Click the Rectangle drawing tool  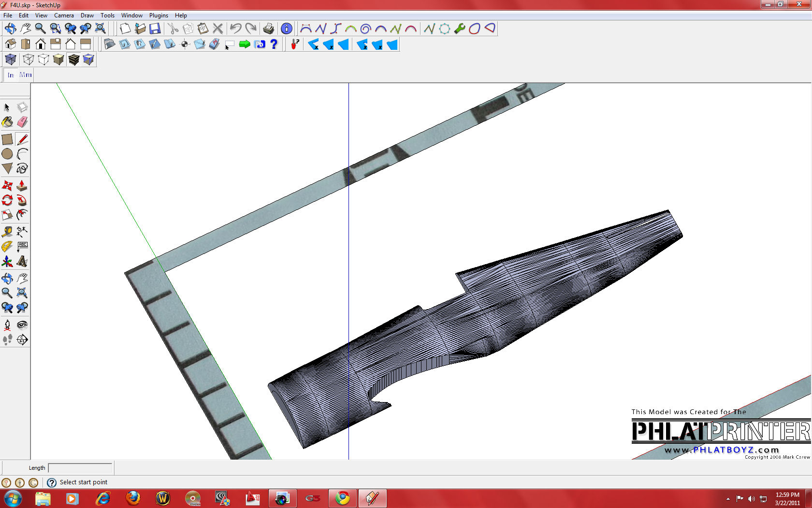(x=7, y=139)
